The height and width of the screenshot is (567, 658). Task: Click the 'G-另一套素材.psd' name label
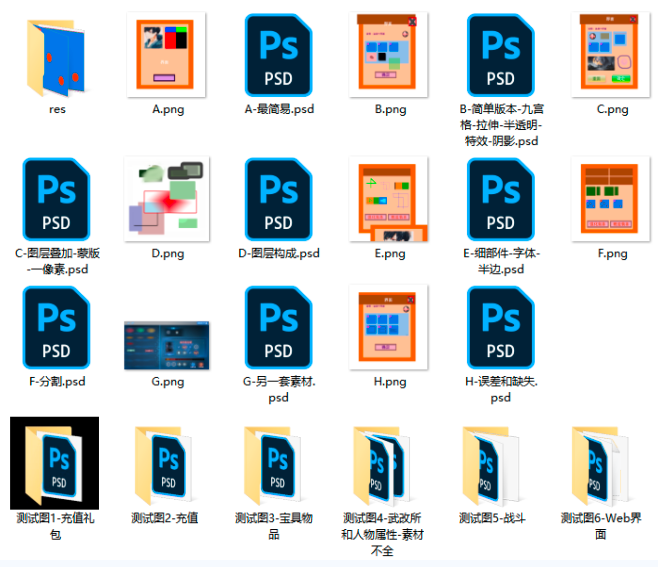tap(279, 389)
